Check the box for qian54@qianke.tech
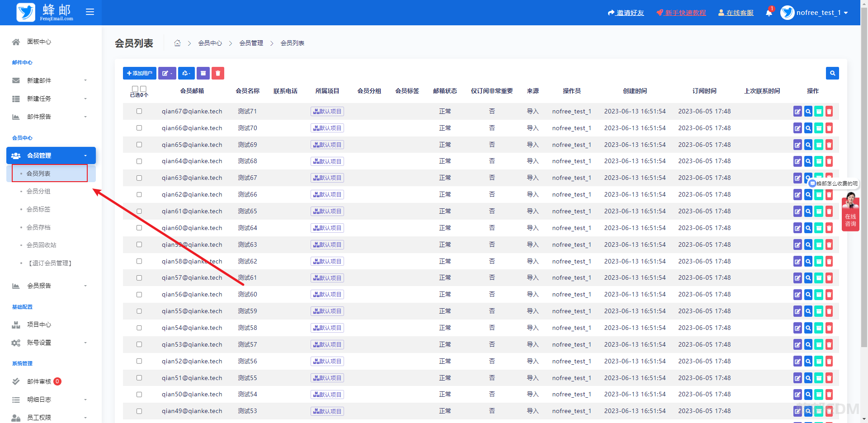The width and height of the screenshot is (868, 423). (139, 328)
